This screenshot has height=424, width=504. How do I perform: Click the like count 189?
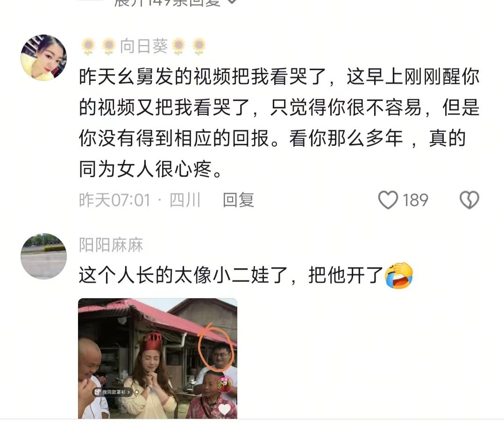[415, 200]
